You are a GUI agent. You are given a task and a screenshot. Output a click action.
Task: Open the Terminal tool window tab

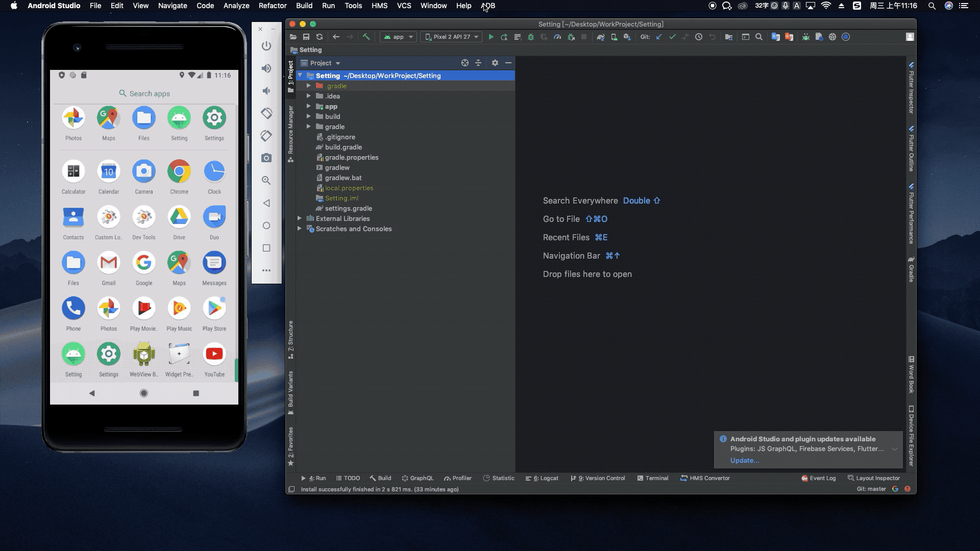[x=653, y=478]
